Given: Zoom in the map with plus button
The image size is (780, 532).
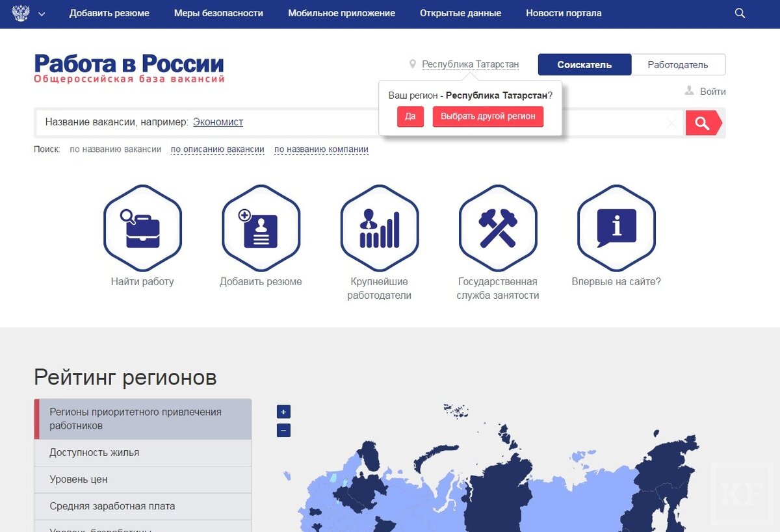Looking at the screenshot, I should [283, 412].
